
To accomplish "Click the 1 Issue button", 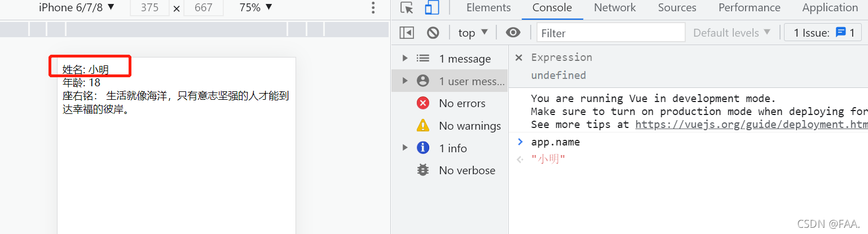I will click(x=823, y=33).
